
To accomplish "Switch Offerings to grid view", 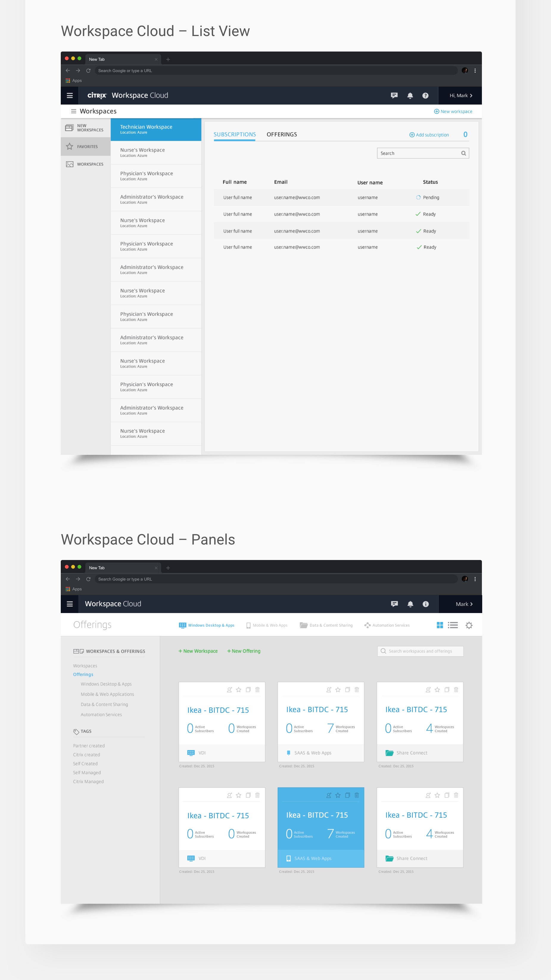I will (440, 626).
